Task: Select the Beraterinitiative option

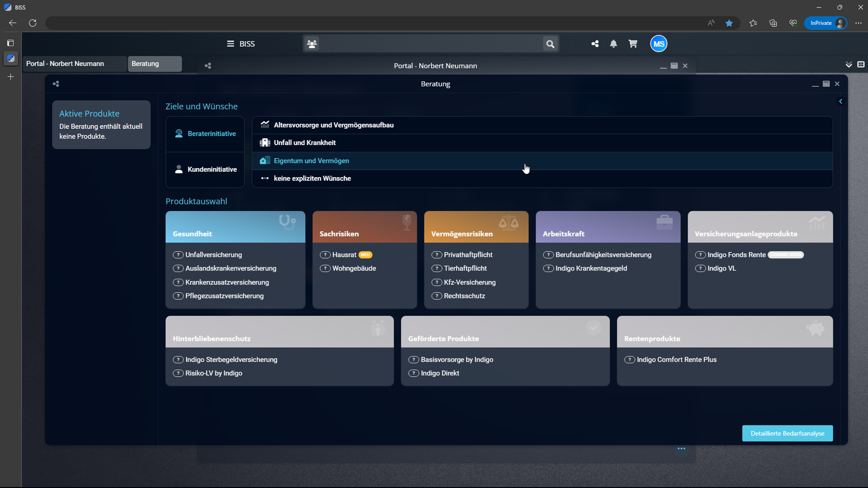Action: pyautogui.click(x=205, y=134)
